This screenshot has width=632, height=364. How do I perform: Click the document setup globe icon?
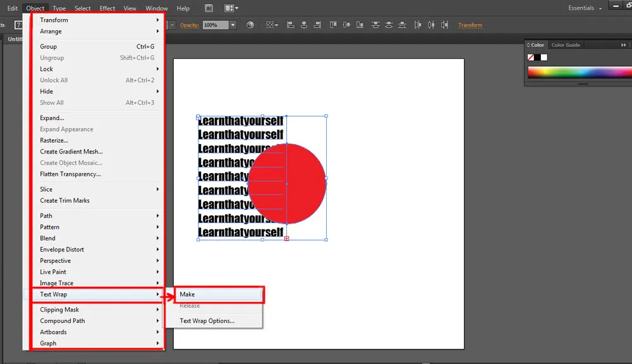250,25
